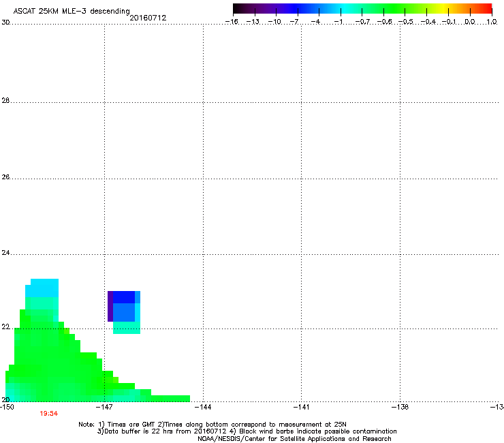Click the color bar label -10

[x=274, y=22]
